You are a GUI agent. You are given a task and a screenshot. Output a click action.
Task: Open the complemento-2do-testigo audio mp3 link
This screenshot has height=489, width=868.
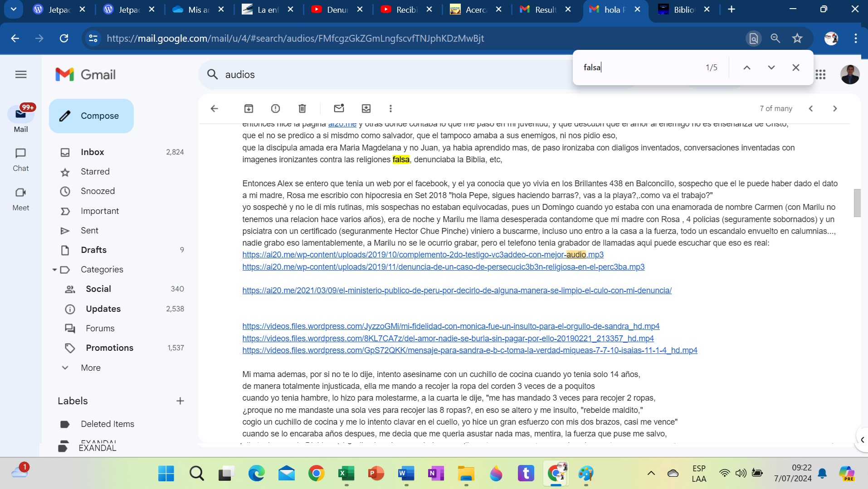423,255
